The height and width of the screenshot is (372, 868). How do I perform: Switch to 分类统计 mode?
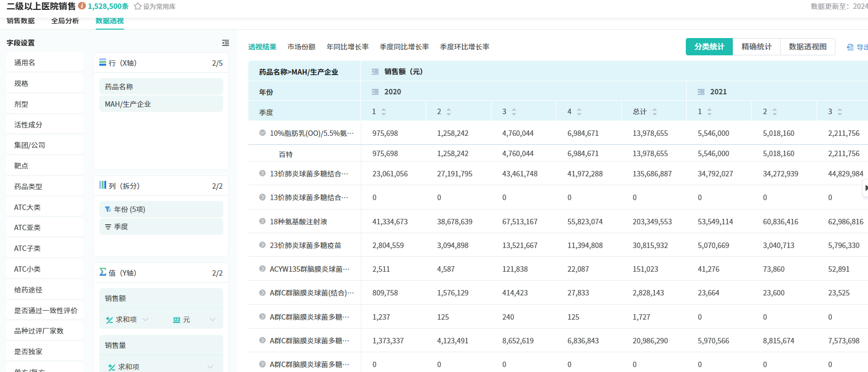[709, 46]
